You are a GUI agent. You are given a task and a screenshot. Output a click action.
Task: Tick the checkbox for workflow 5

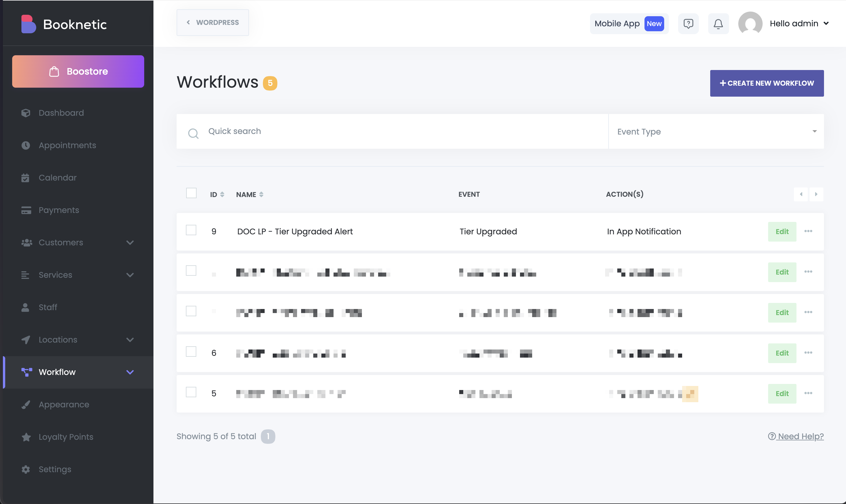coord(191,392)
